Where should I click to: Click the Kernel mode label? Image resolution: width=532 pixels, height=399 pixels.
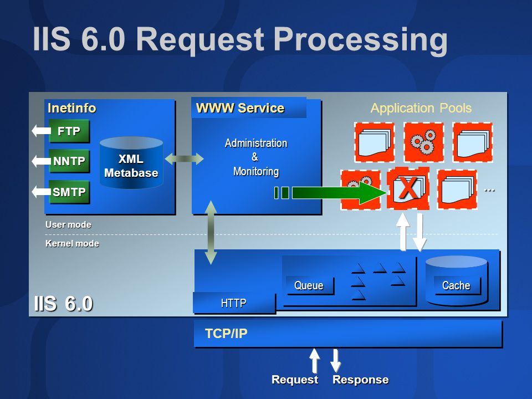pyautogui.click(x=72, y=244)
